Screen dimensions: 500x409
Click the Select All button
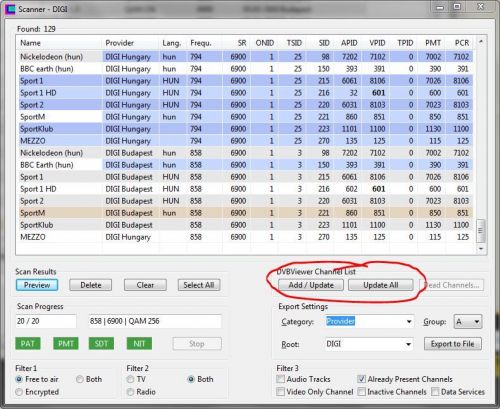coord(199,285)
